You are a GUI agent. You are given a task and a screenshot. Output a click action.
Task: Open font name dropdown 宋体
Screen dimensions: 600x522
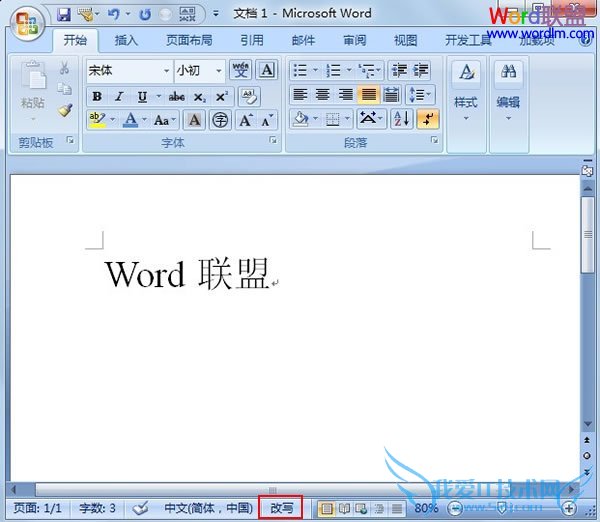pyautogui.click(x=166, y=71)
